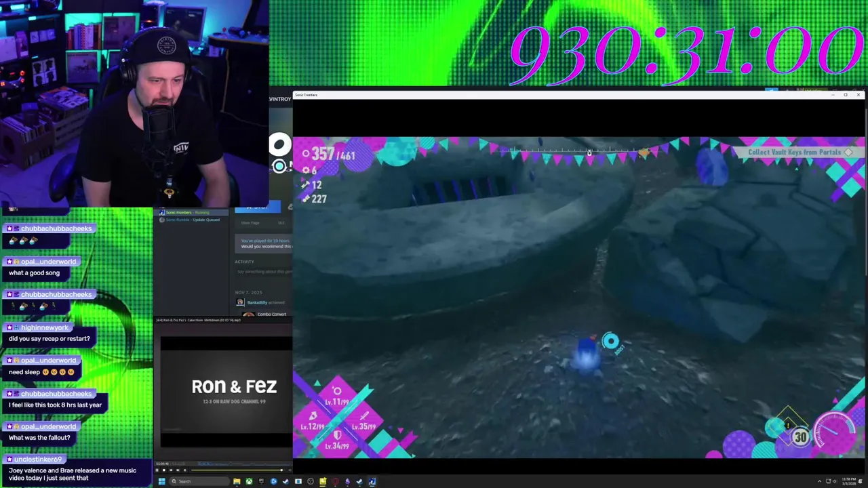This screenshot has height=488, width=868.
Task: Open the Windows Start menu
Action: coord(161,481)
